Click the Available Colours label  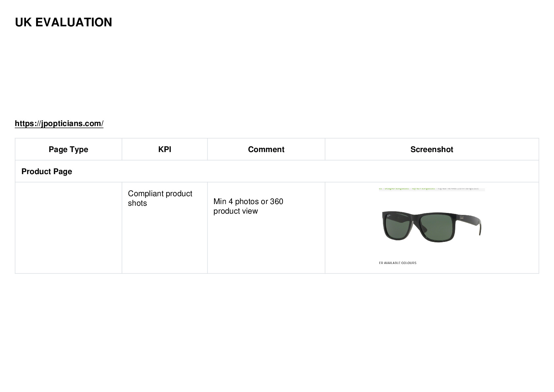398,263
